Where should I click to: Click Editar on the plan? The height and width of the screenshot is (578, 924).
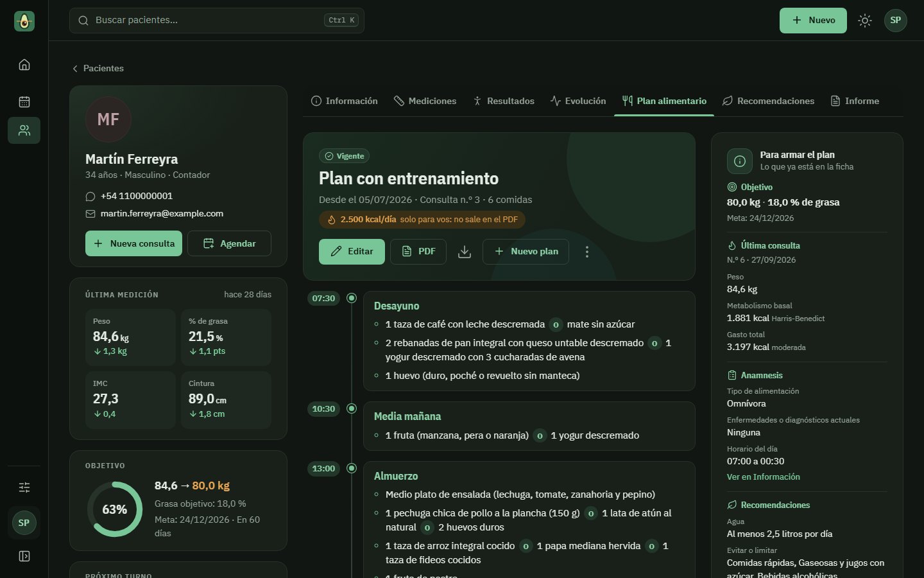click(352, 252)
